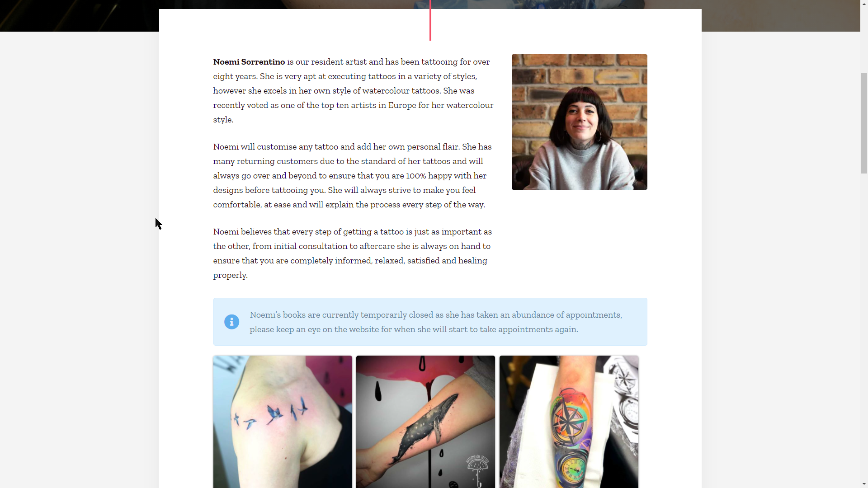Click the blue info icon in the notice

coord(231,322)
